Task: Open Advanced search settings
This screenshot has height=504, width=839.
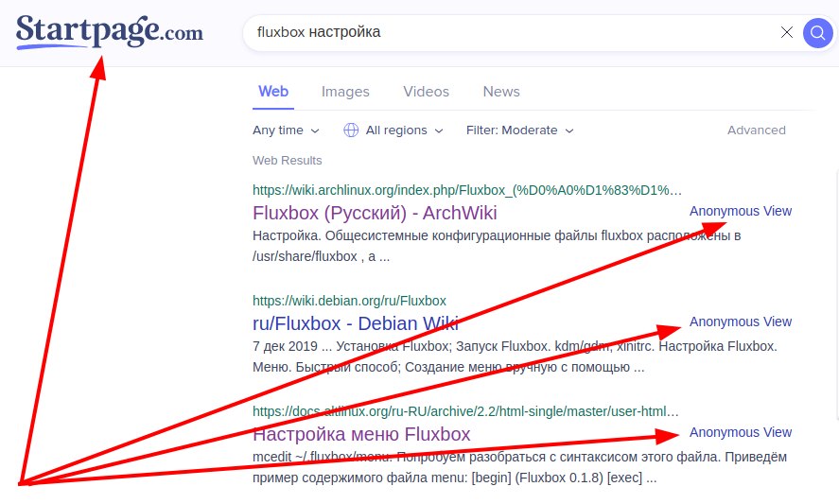Action: (x=756, y=130)
